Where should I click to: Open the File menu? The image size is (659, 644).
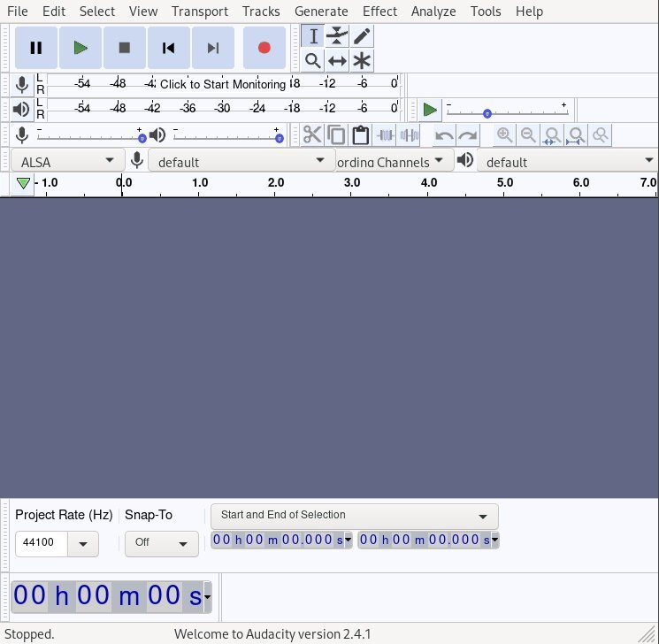18,11
